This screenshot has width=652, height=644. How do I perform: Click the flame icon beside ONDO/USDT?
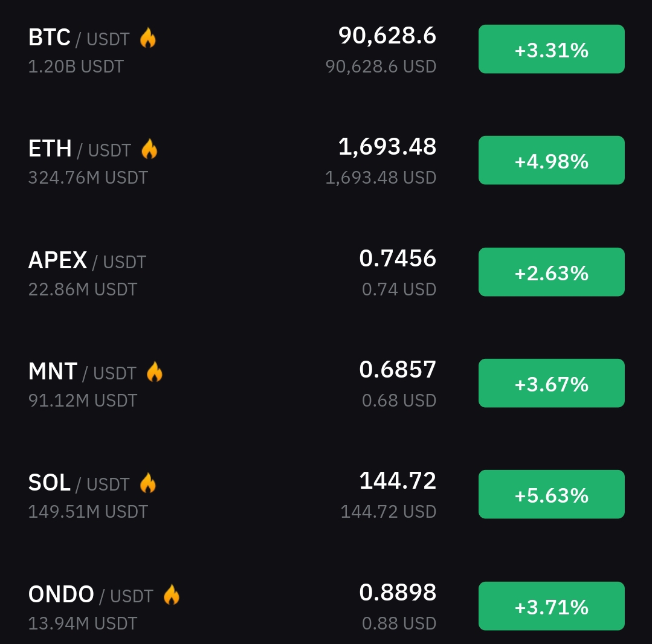(172, 594)
